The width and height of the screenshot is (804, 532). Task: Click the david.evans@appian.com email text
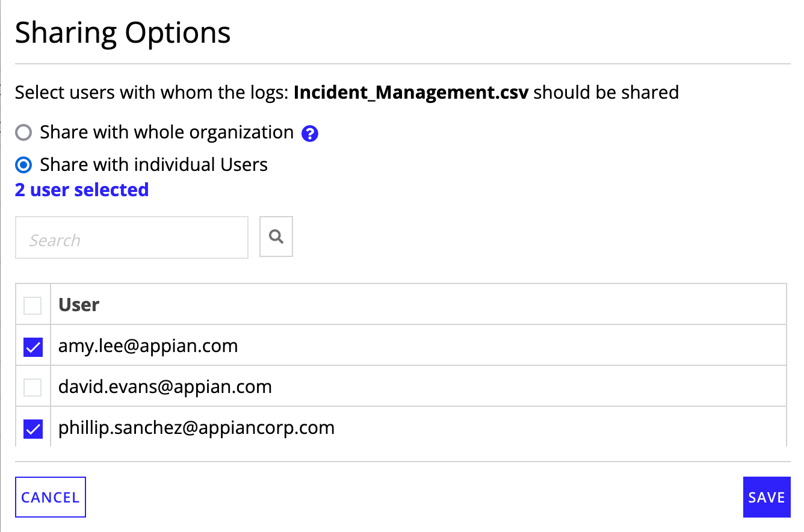[x=165, y=386]
